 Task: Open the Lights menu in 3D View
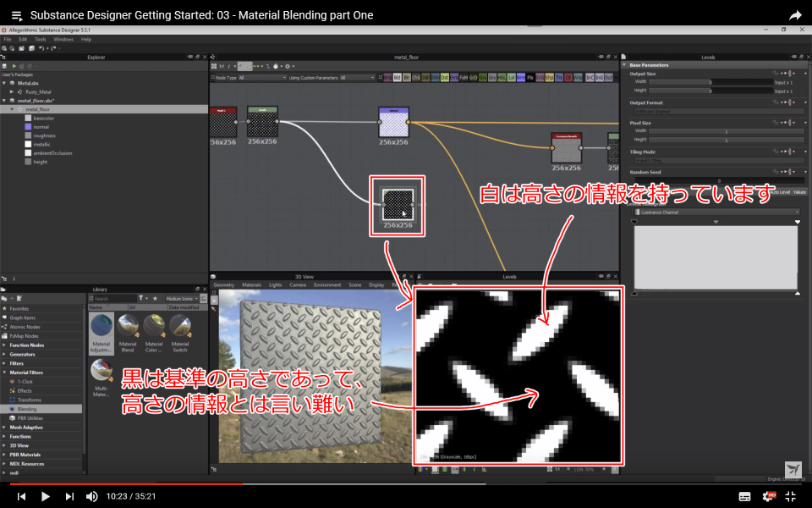[x=276, y=285]
